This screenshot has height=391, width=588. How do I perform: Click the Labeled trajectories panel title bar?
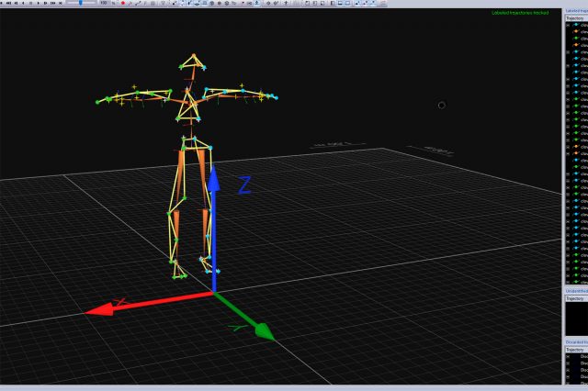[574, 11]
